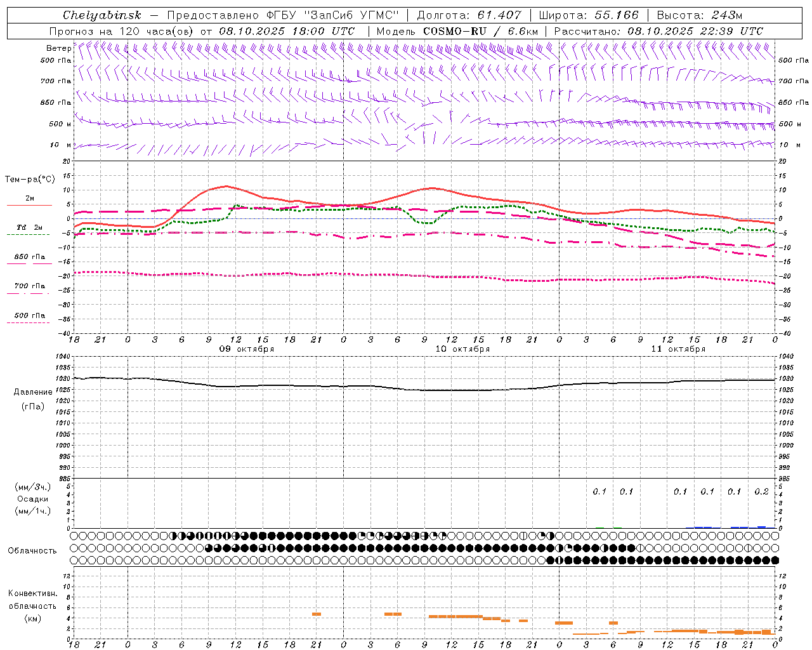Click the 'Td 2м' dew point legend line
The image size is (812, 650).
click(x=28, y=234)
